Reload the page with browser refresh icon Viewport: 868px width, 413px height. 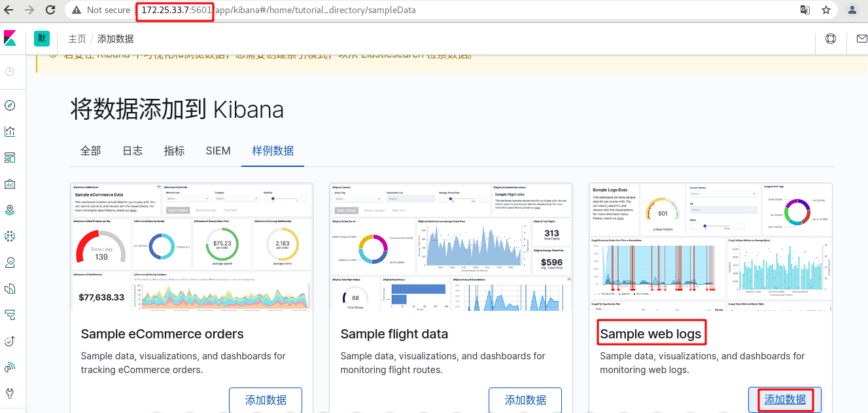point(50,10)
